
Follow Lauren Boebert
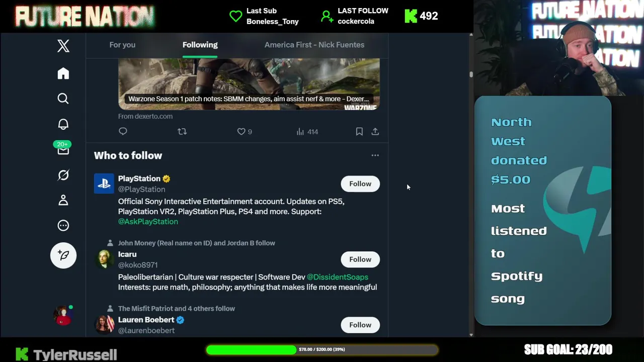[x=360, y=325]
